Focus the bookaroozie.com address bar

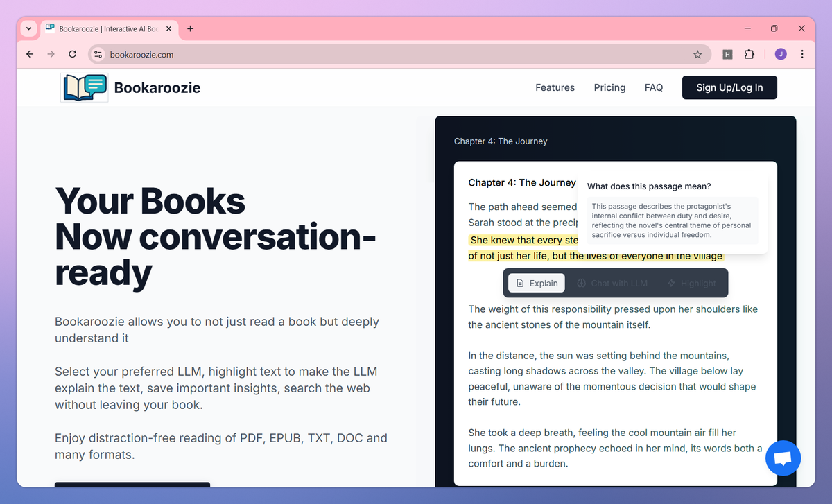point(399,54)
